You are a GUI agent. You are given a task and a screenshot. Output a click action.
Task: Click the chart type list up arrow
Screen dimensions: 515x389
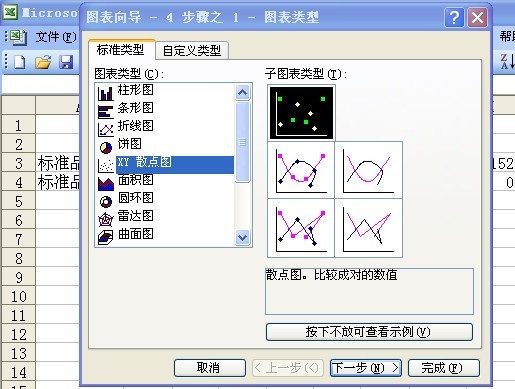242,92
